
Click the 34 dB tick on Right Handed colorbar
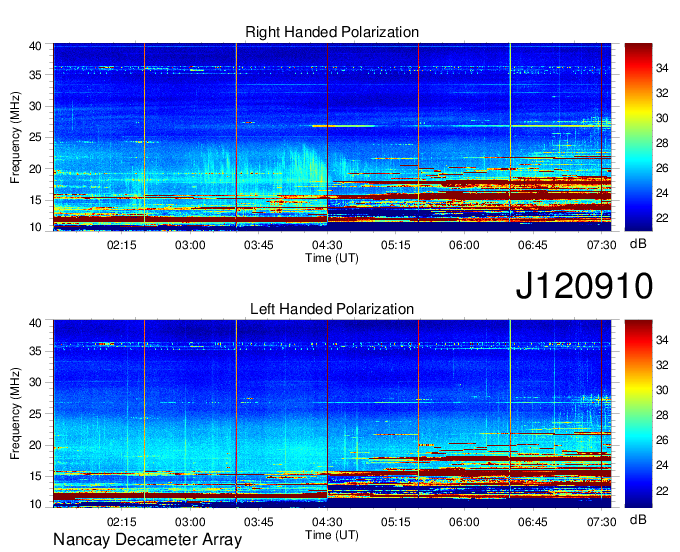pyautogui.click(x=662, y=68)
